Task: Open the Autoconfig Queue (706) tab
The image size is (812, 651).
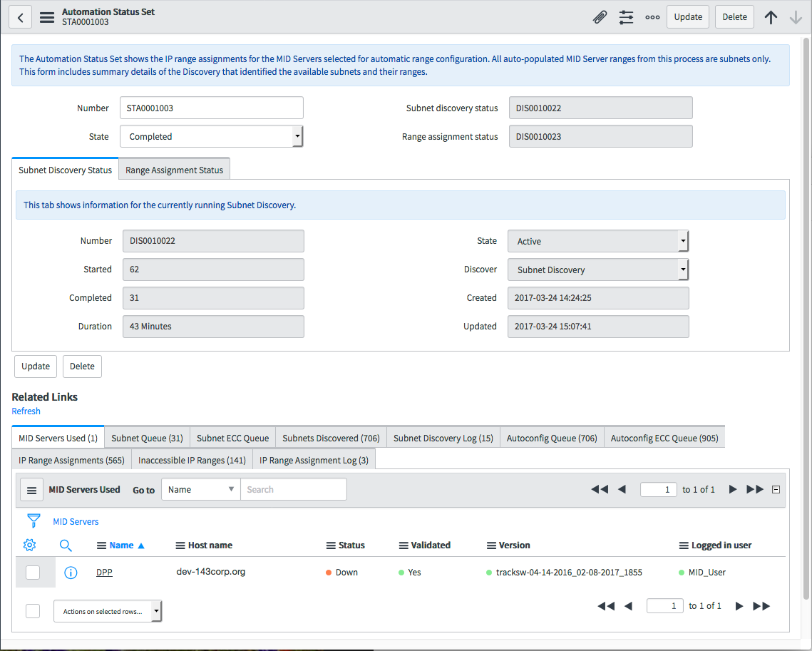Action: click(x=552, y=438)
